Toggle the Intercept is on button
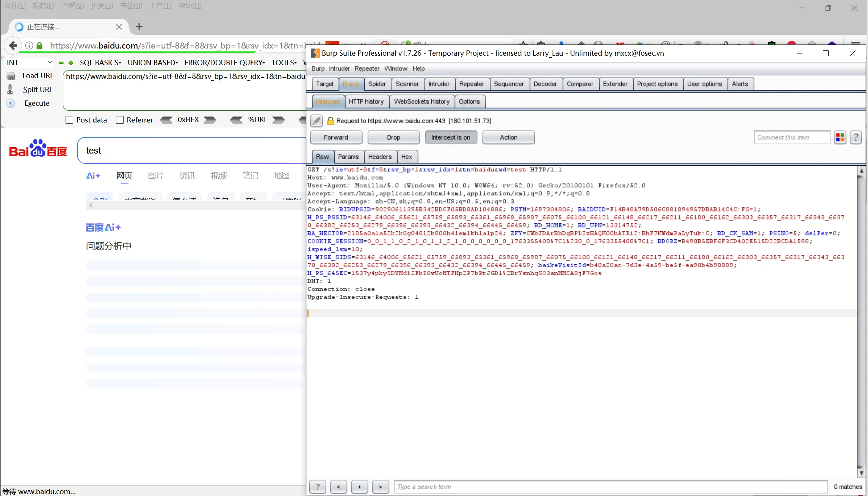This screenshot has width=868, height=496. coord(451,137)
